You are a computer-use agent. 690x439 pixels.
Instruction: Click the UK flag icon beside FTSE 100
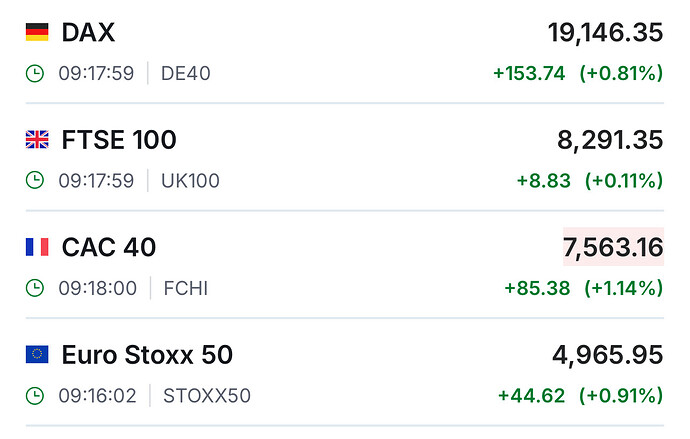pos(37,140)
